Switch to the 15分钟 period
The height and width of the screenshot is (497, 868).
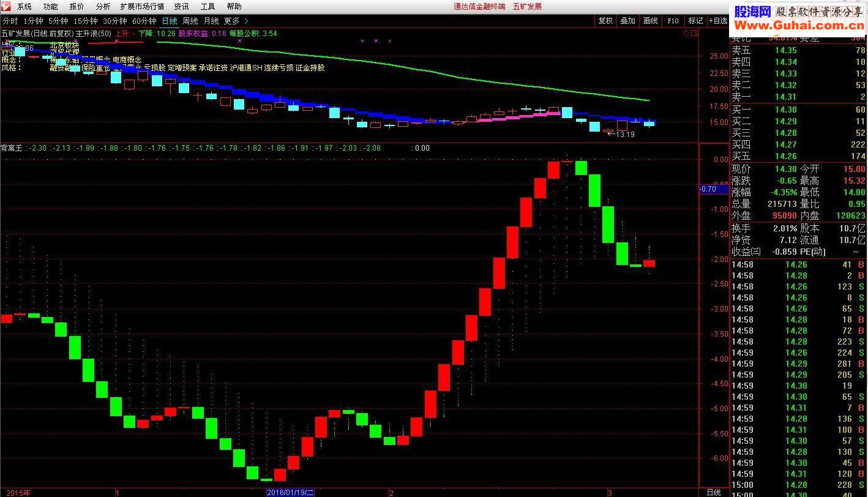(85, 21)
